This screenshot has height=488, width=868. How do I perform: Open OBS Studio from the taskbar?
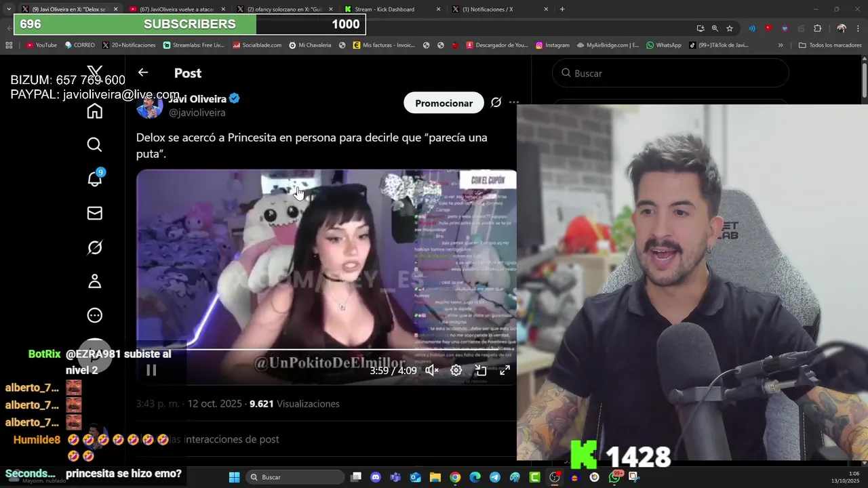(x=555, y=477)
